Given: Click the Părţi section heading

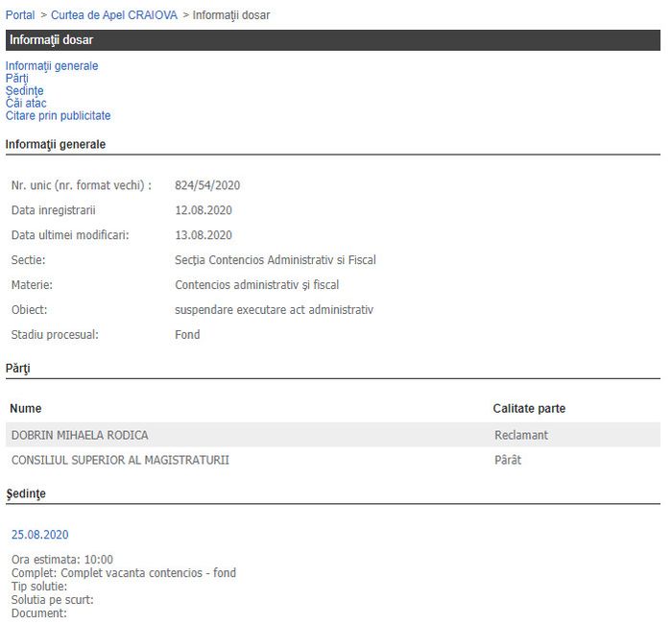Looking at the screenshot, I should tap(18, 368).
